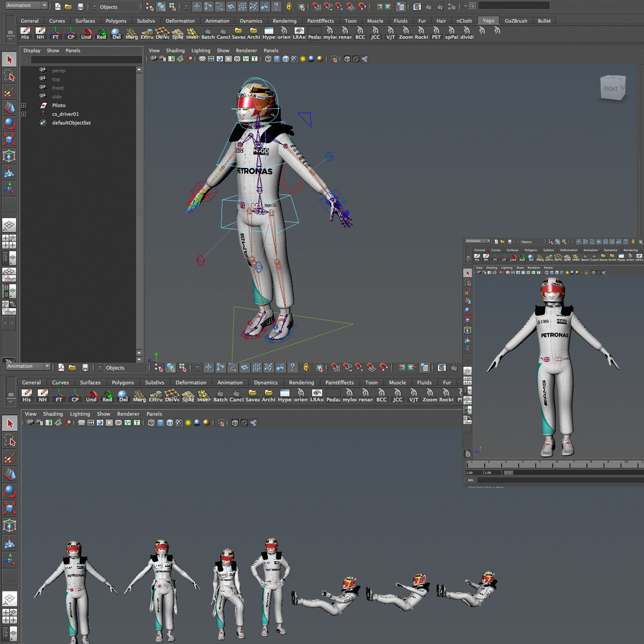Screen dimensions: 644x644
Task: Open the input box mode arrow in top status line
Action: click(x=466, y=6)
